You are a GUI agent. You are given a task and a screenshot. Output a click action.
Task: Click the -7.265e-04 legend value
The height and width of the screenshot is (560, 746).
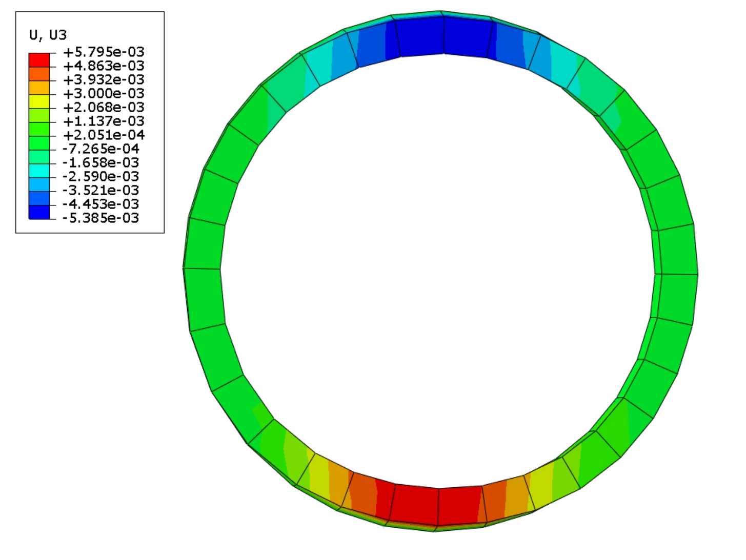100,149
